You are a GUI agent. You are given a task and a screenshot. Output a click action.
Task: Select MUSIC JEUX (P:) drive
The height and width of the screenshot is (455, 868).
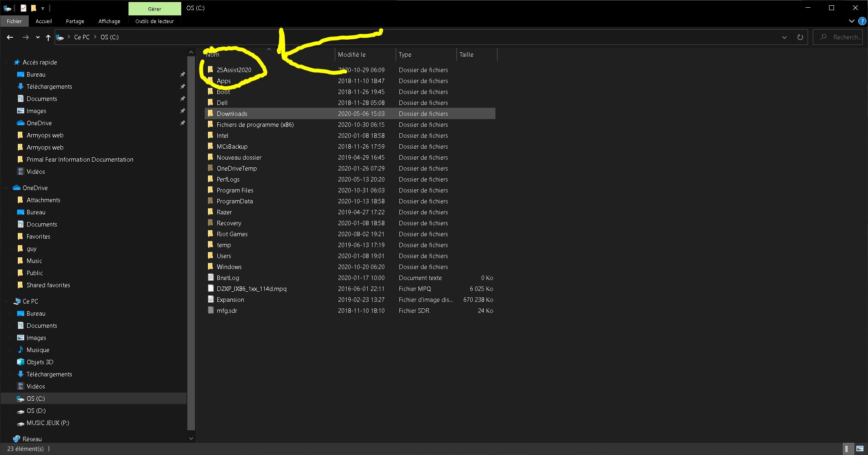47,423
